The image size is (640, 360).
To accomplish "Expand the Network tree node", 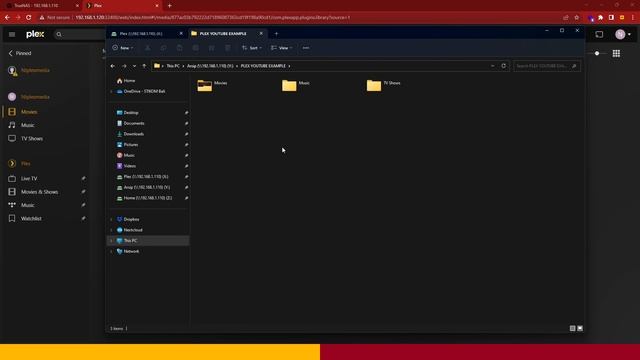I will click(x=111, y=251).
